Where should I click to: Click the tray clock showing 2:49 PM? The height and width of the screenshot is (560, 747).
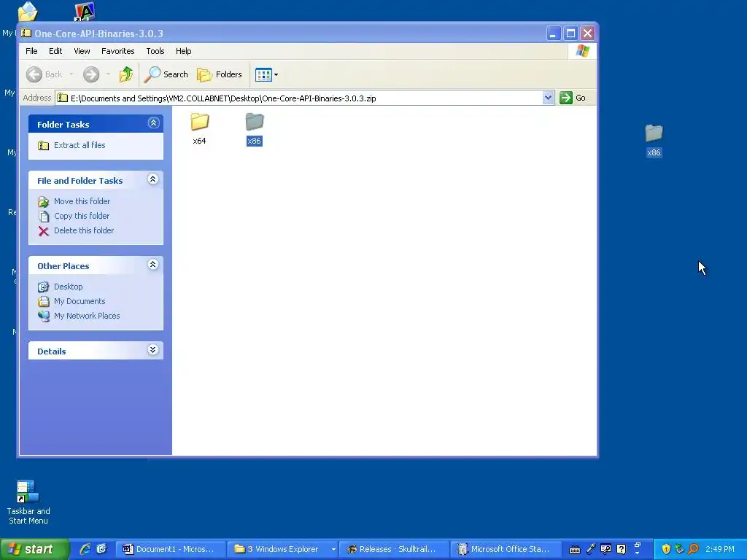[x=720, y=549]
